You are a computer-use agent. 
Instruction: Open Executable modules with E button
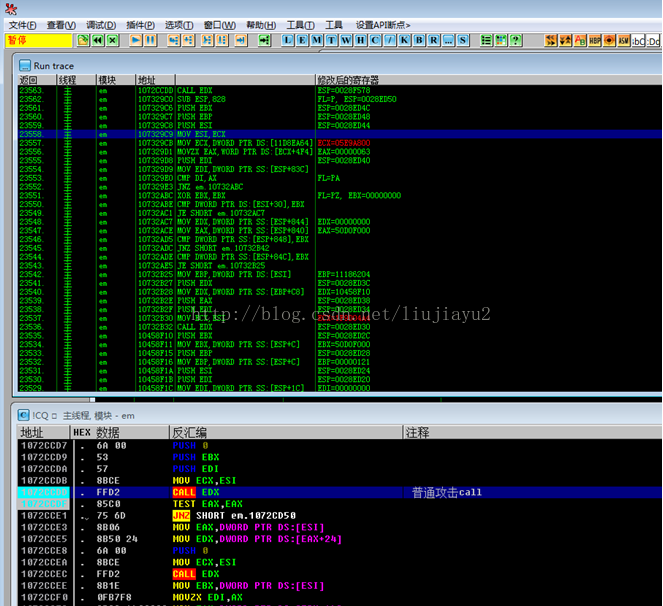coord(302,40)
